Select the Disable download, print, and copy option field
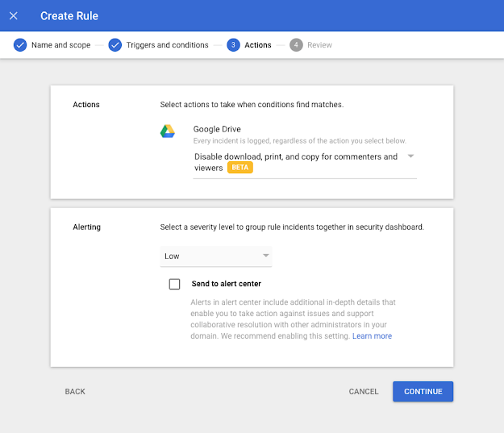Image resolution: width=504 pixels, height=433 pixels. click(305, 163)
